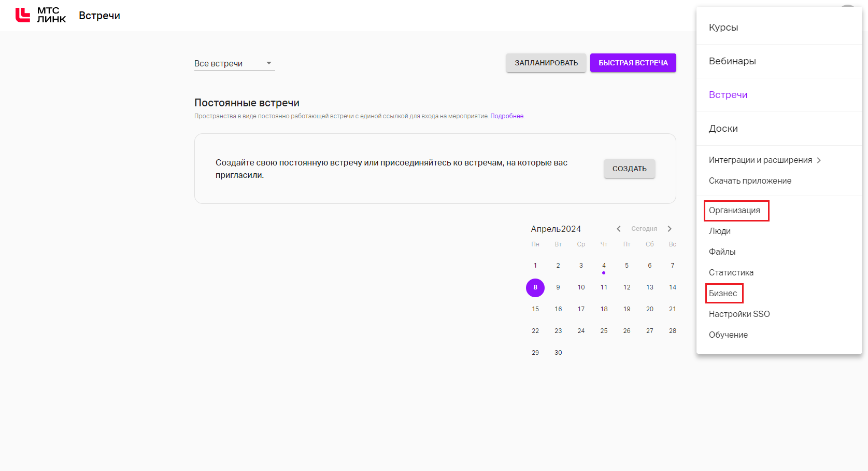Select highlighted date 8 in calendar
This screenshot has height=471, width=868.
coord(535,287)
